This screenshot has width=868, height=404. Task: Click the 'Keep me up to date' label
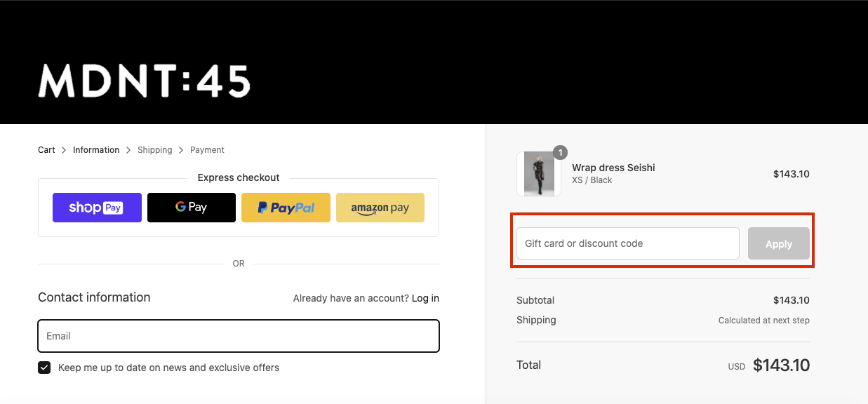pos(168,368)
